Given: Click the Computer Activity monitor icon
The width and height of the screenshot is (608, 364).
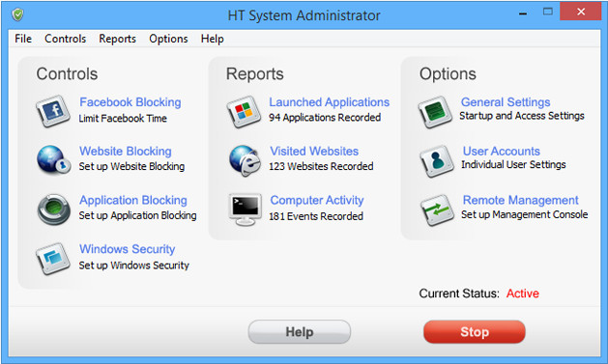Looking at the screenshot, I should 245,210.
